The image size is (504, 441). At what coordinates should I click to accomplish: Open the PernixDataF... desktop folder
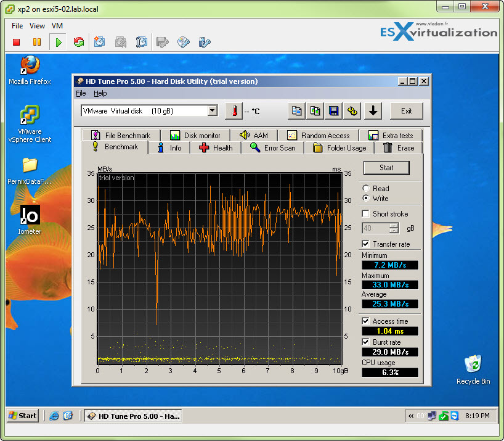point(30,171)
